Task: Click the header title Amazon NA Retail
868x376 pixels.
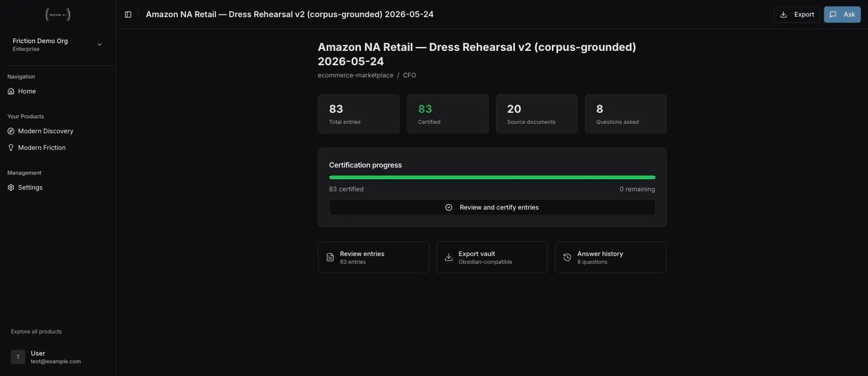Action: 290,14
